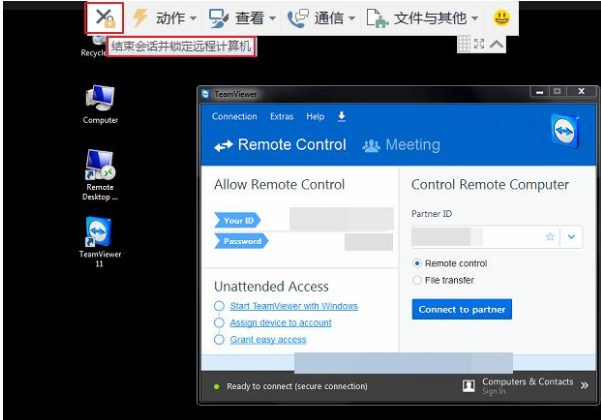601x420 pixels.
Task: Click the download arrow icon next to Help
Action: click(x=342, y=116)
